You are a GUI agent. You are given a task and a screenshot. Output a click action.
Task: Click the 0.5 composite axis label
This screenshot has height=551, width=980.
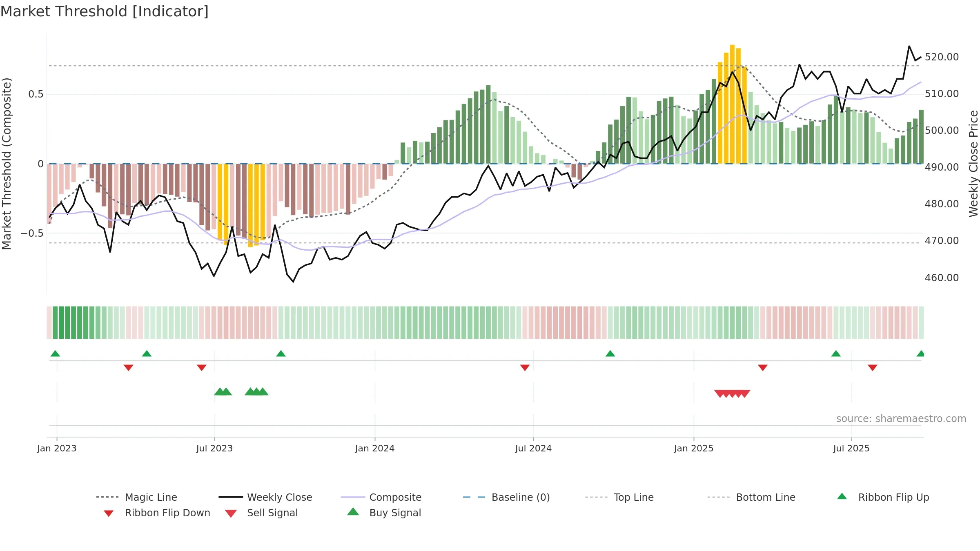click(x=36, y=94)
